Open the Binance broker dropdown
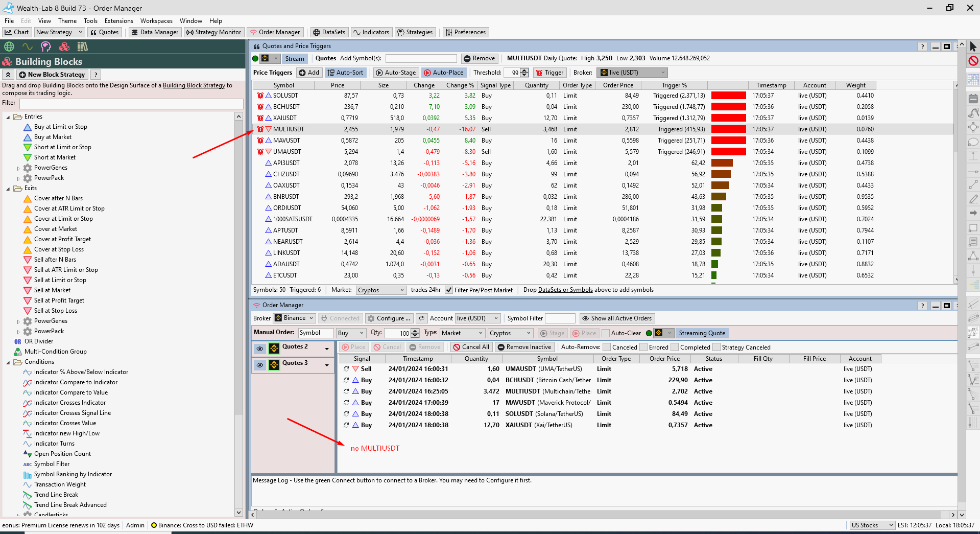The image size is (980, 534). (295, 318)
